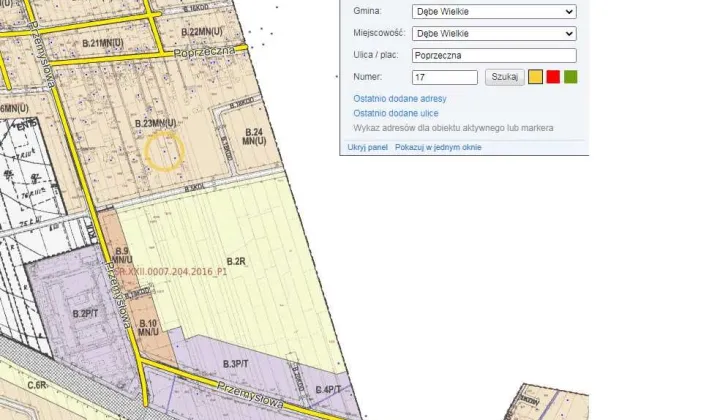Open Ostatnio dodane adresy link

coord(399,99)
